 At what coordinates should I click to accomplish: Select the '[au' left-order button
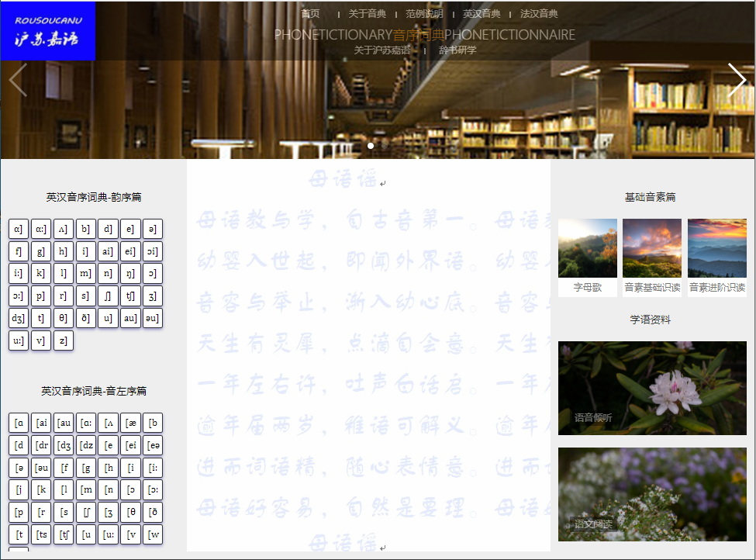point(64,423)
